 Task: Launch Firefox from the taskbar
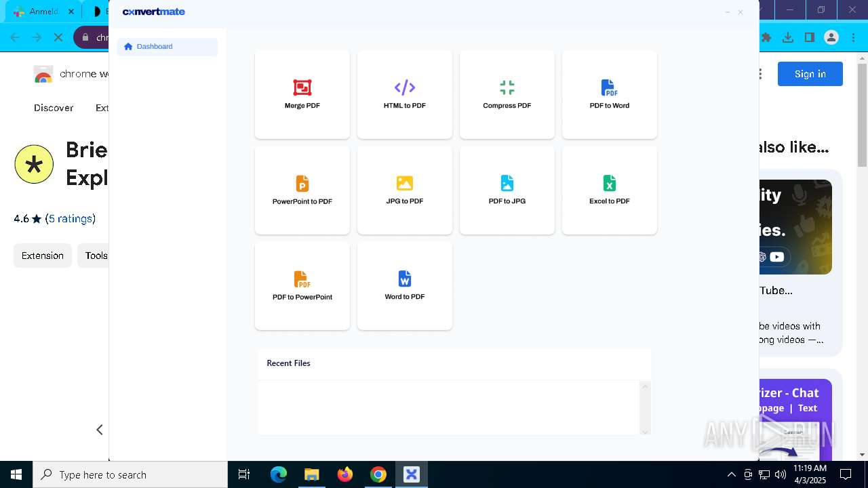pos(345,474)
